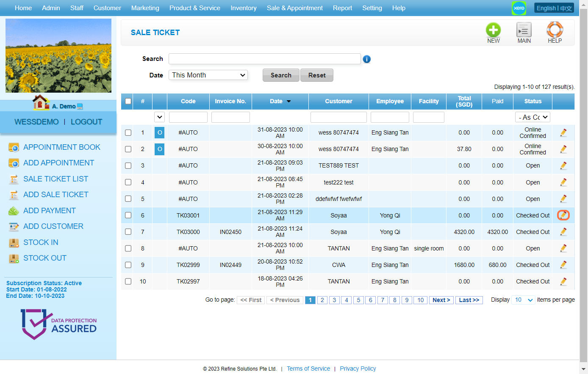Screen dimensions: 588x374
Task: Click the Customer filter input field
Action: (338, 117)
